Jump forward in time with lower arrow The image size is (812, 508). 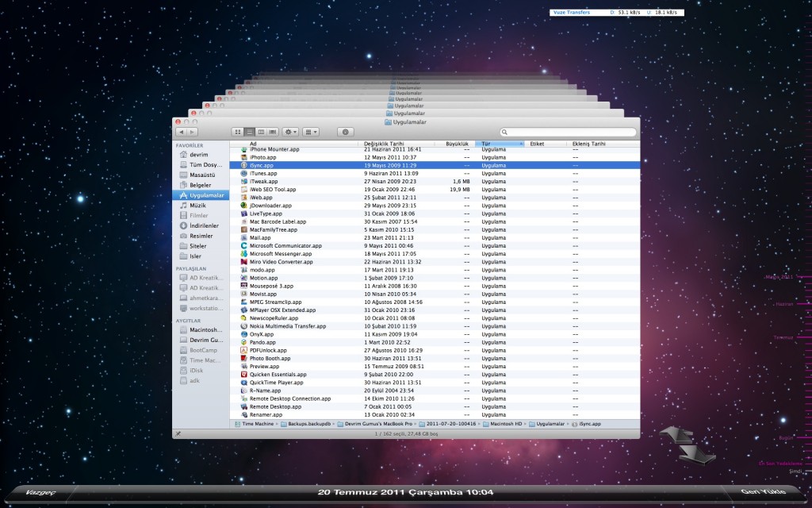tap(696, 454)
